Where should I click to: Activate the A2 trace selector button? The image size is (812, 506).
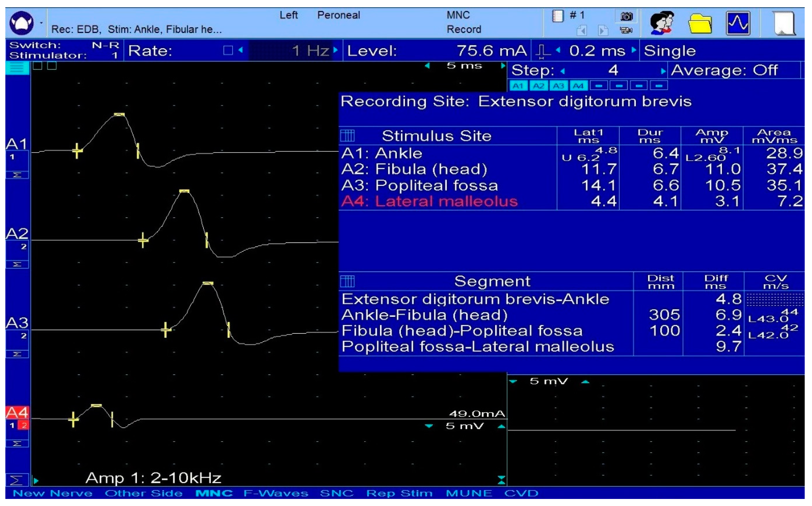pyautogui.click(x=539, y=85)
